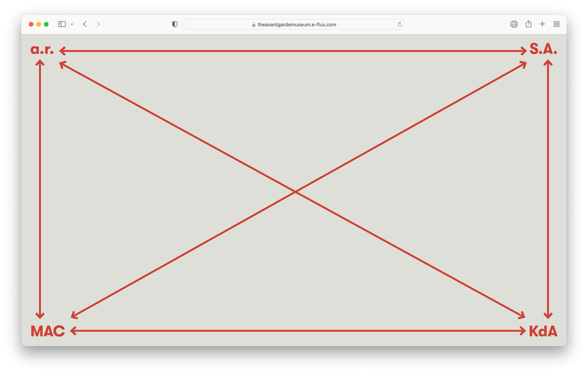Screen dimensions: 588x374
Task: Click the yellow minimize window button
Action: pyautogui.click(x=39, y=24)
